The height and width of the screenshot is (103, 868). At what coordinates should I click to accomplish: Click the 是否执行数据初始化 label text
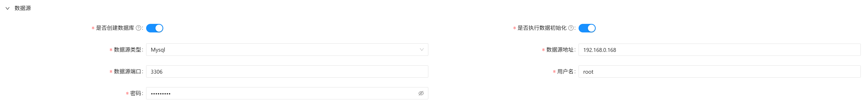[x=542, y=28]
